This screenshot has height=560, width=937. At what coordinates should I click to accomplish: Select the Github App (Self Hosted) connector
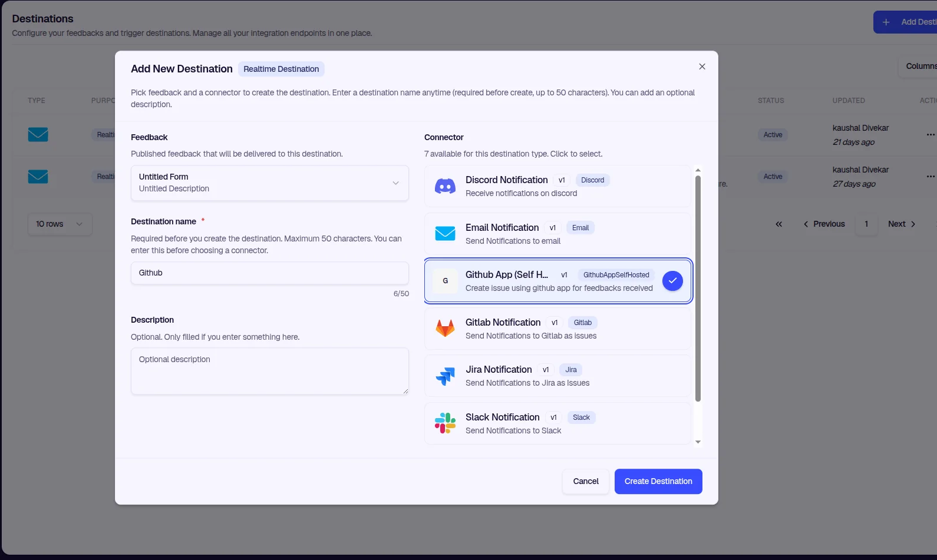coord(557,281)
